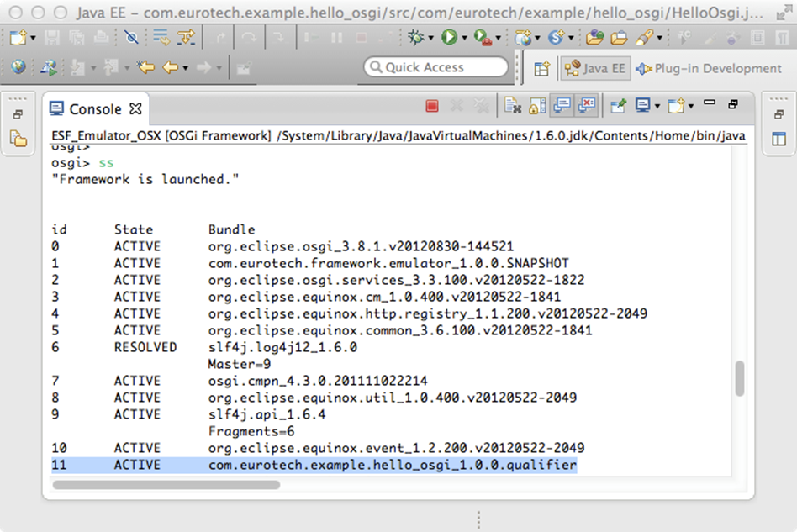Screen dimensions: 797x532
Task: Expand the Search dropdown arrow
Action: click(659, 38)
